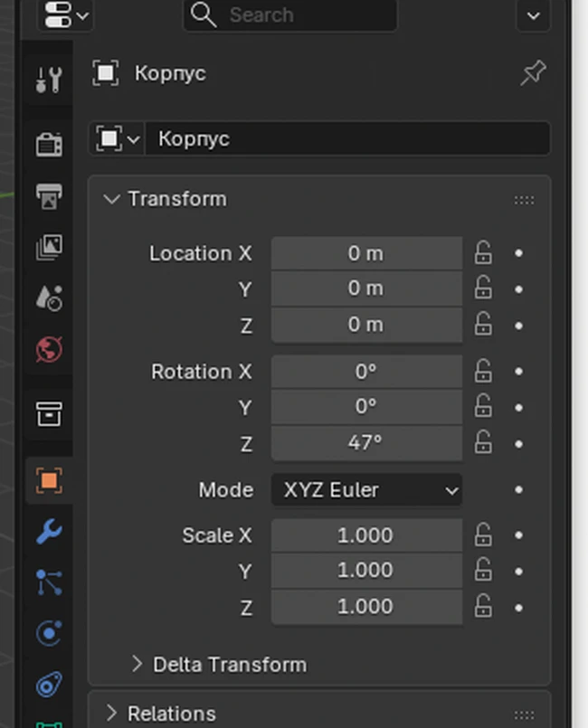Select the orange Object properties tab

click(49, 480)
